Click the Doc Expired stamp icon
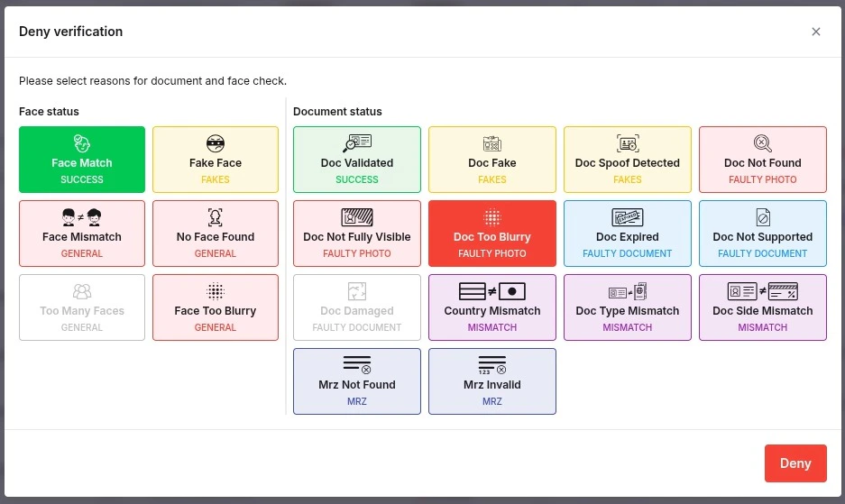 628,217
